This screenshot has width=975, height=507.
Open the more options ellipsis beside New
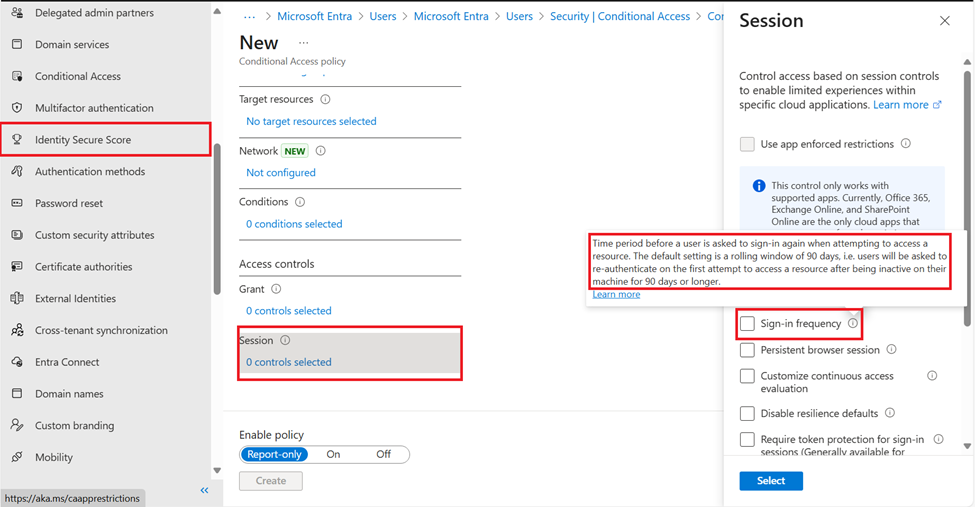pos(303,43)
